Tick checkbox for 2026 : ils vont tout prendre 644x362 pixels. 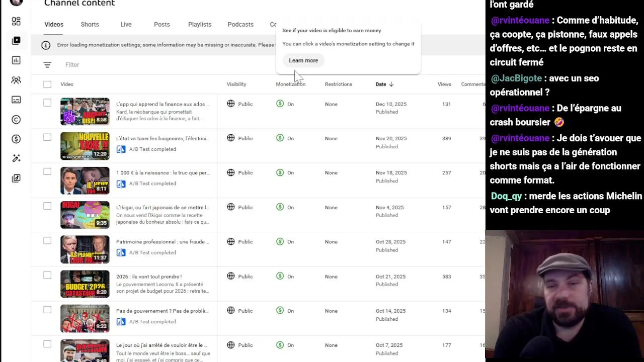pyautogui.click(x=47, y=275)
